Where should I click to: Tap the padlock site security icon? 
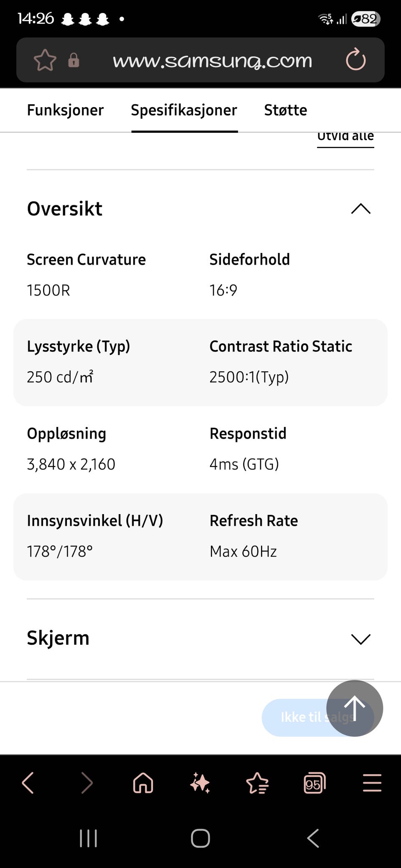pyautogui.click(x=74, y=61)
